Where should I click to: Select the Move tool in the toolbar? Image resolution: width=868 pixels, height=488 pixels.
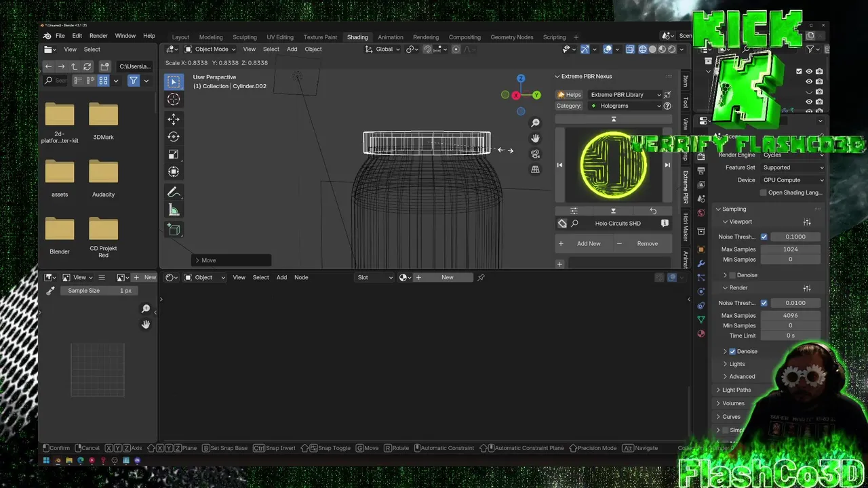[174, 119]
